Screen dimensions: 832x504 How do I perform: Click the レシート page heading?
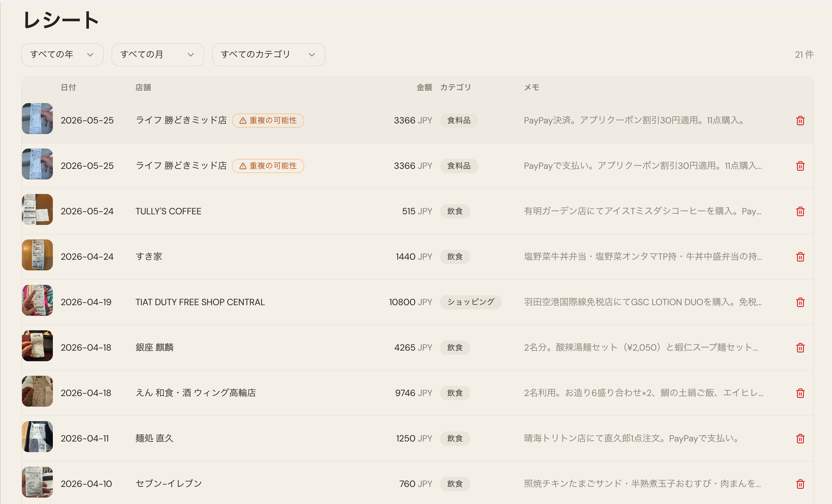(61, 20)
